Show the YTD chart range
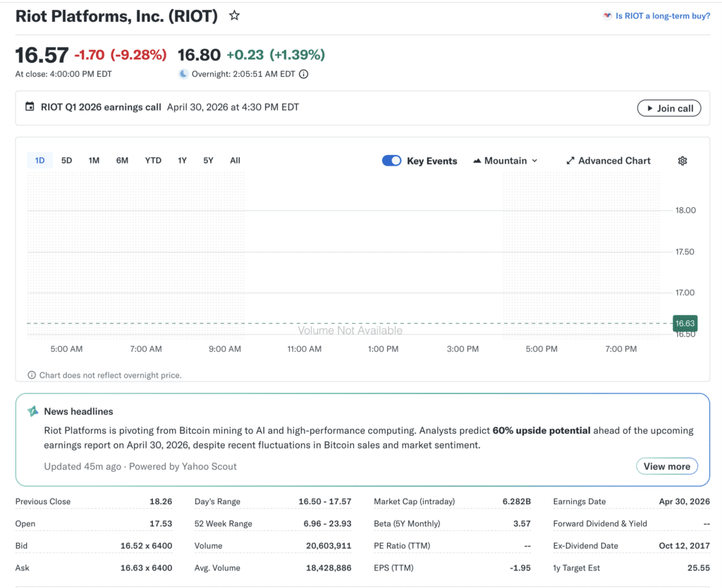 point(153,161)
